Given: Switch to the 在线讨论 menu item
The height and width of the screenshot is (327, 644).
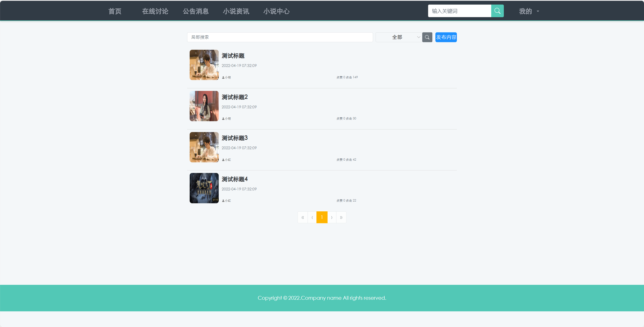Looking at the screenshot, I should pyautogui.click(x=155, y=11).
